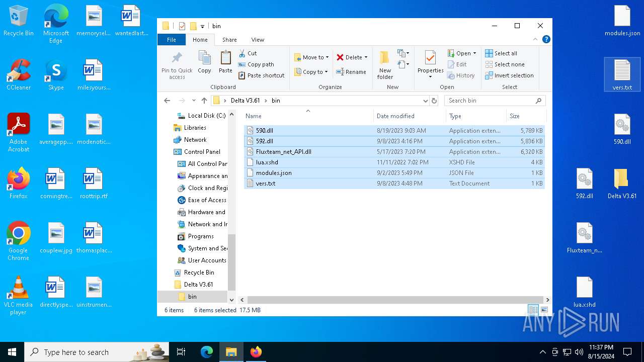Expand the address bar history dropdown

click(426, 101)
